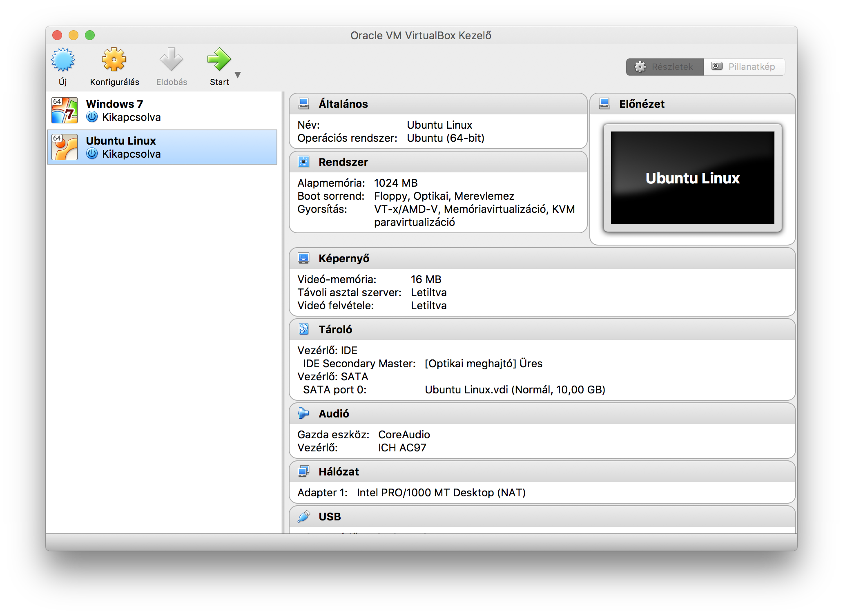Viewport: 843px width, 616px height.
Task: Click the Pillanatkép camera icon
Action: tap(717, 66)
